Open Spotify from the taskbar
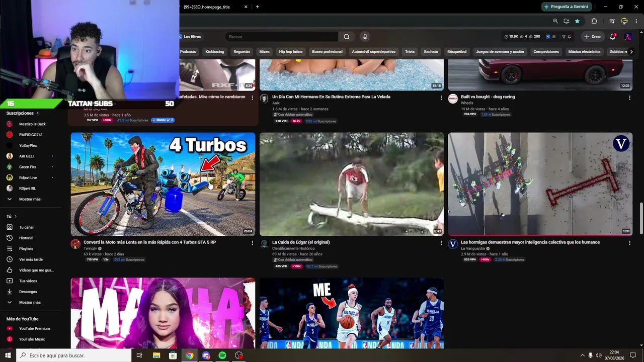 (222, 355)
